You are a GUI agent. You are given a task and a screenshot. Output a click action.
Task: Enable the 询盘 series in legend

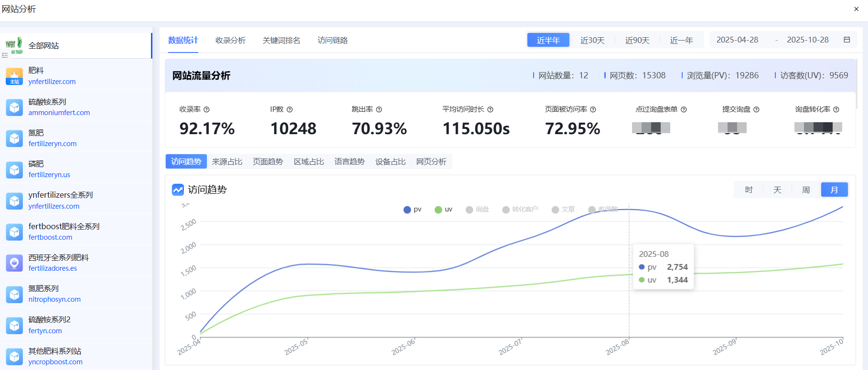click(477, 210)
